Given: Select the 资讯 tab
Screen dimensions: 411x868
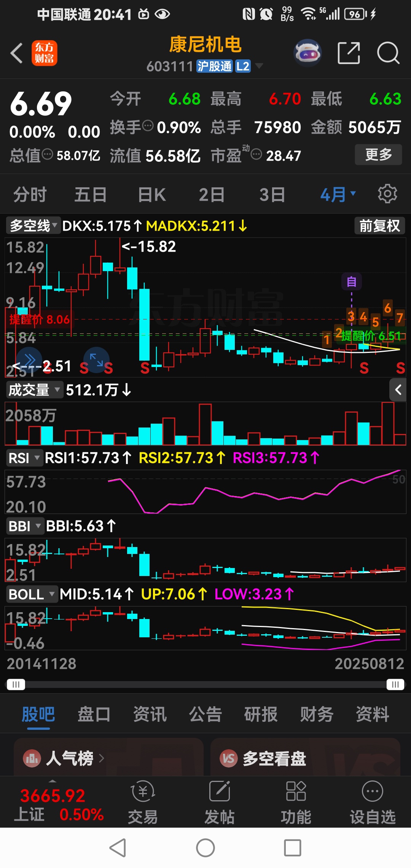Looking at the screenshot, I should point(150,714).
